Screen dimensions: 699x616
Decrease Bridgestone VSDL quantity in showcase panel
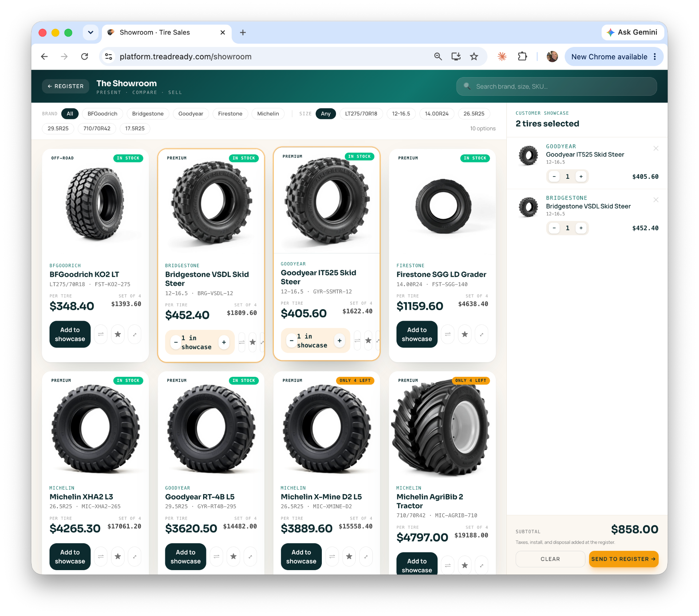coord(554,228)
